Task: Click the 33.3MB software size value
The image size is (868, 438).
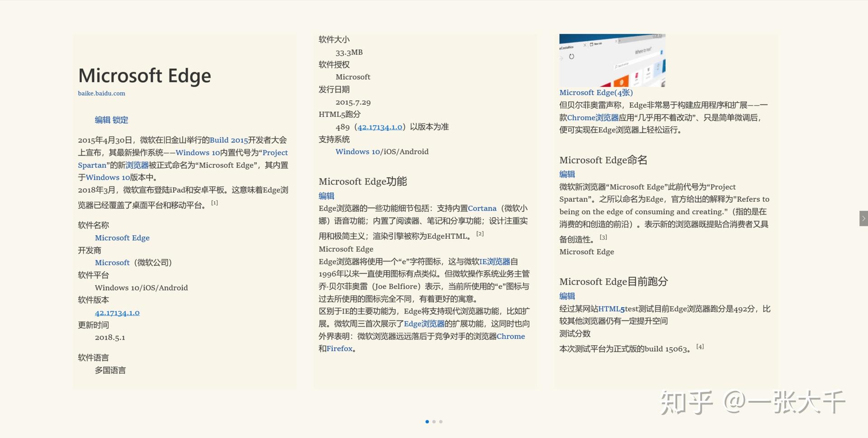Action: point(349,52)
